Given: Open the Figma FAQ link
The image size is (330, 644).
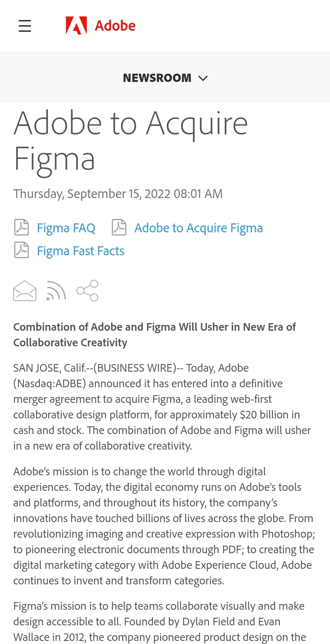Looking at the screenshot, I should point(66,228).
